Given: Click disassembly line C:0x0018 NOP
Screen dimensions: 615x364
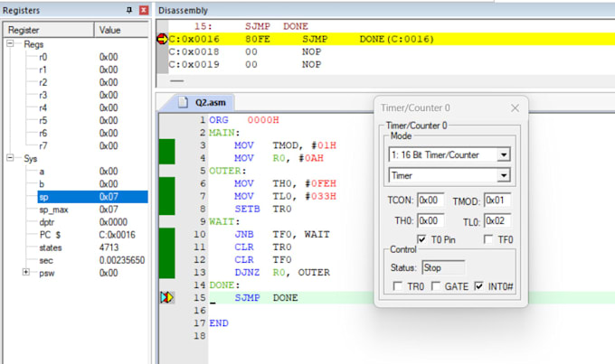Looking at the screenshot, I should [x=245, y=51].
